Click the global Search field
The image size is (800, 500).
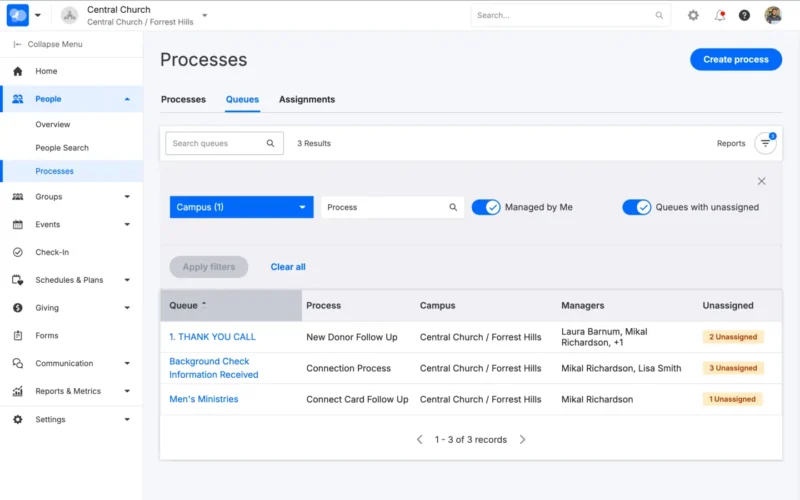tap(570, 15)
